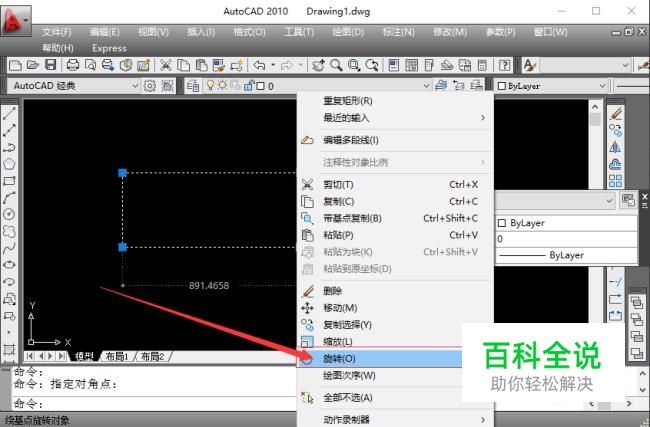Screen dimensions: 650x427
Task: Choose 移动(M) from context menu
Action: coord(396,308)
